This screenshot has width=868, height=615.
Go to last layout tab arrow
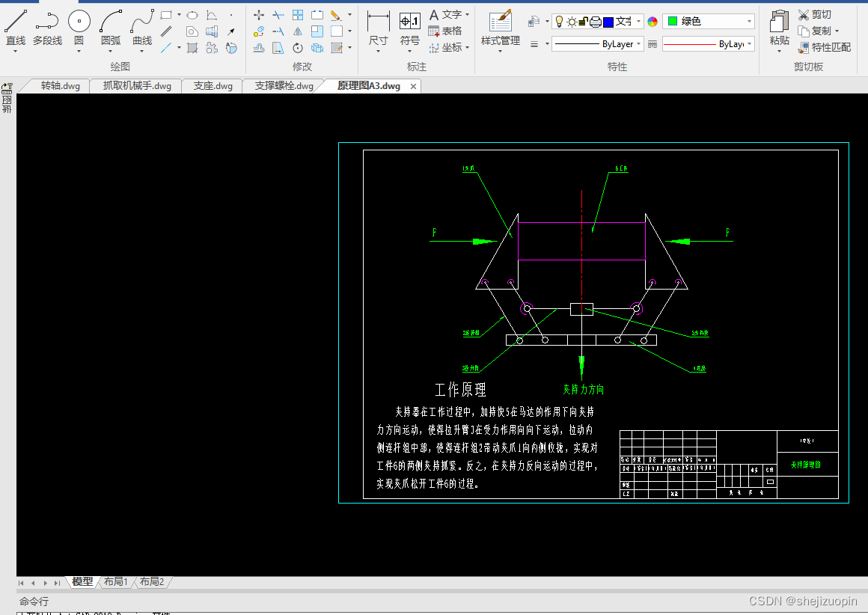point(57,583)
